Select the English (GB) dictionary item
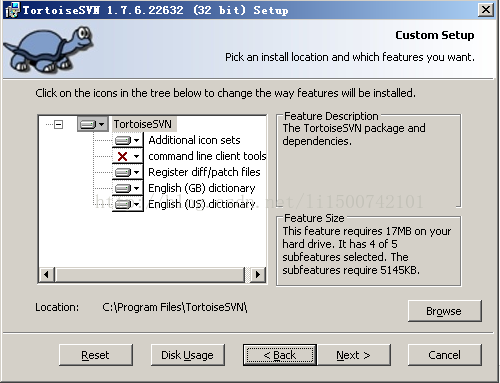 point(202,188)
